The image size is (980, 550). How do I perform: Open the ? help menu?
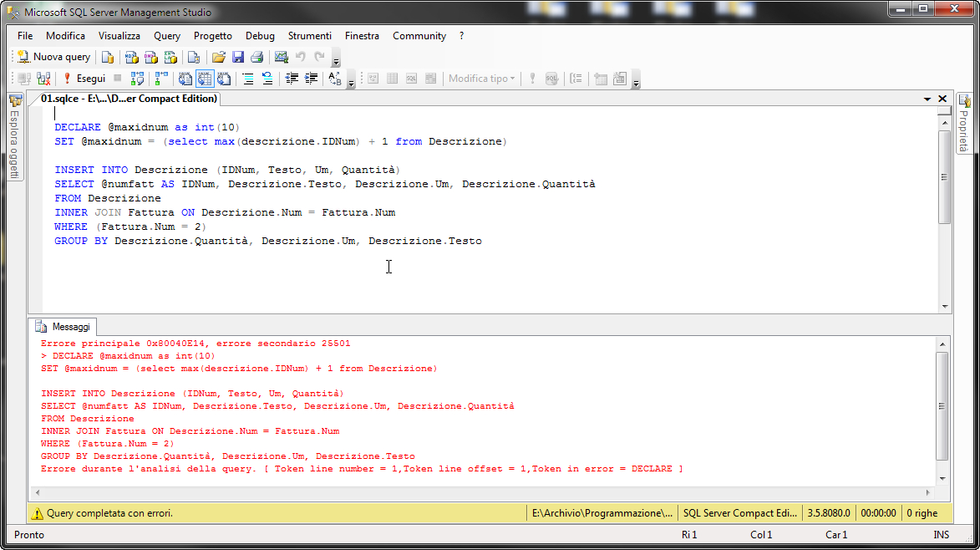461,36
